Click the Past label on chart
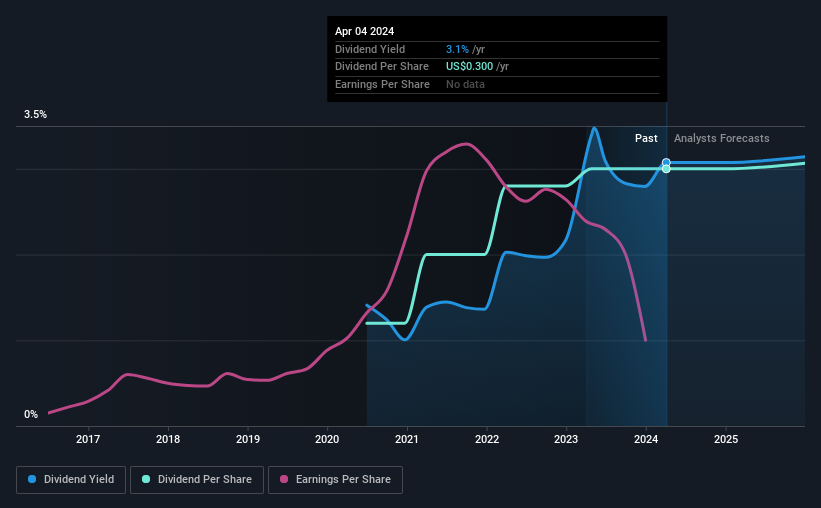Viewport: 821px width, 508px height. [646, 138]
